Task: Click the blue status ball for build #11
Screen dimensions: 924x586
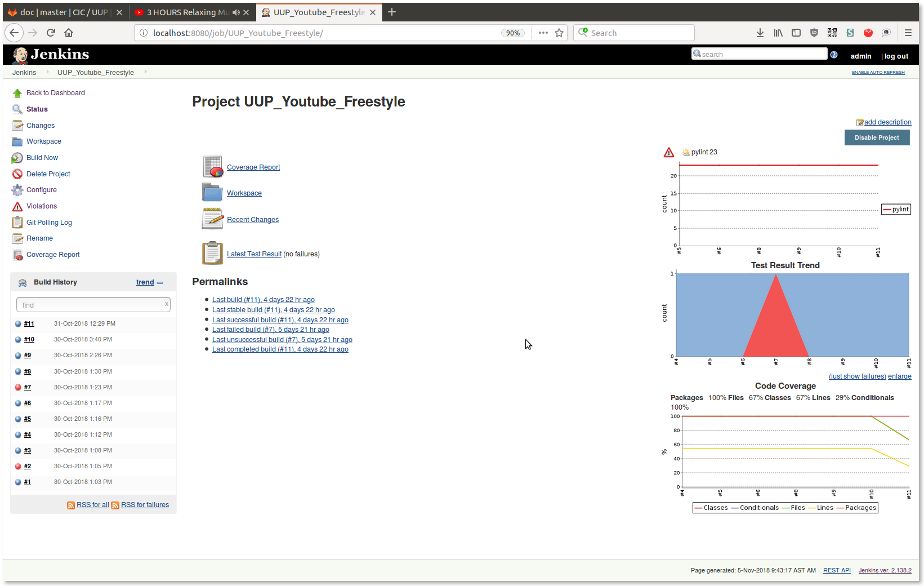Action: (18, 324)
